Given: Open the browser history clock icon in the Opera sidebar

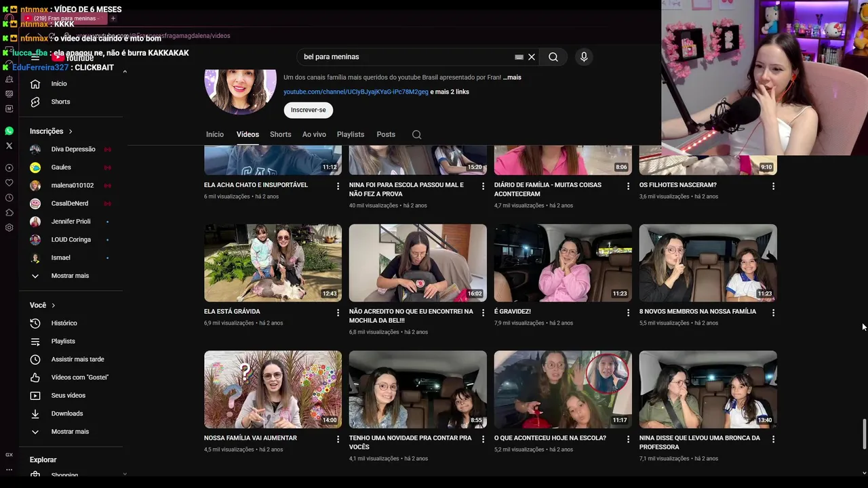Looking at the screenshot, I should pyautogui.click(x=9, y=197).
